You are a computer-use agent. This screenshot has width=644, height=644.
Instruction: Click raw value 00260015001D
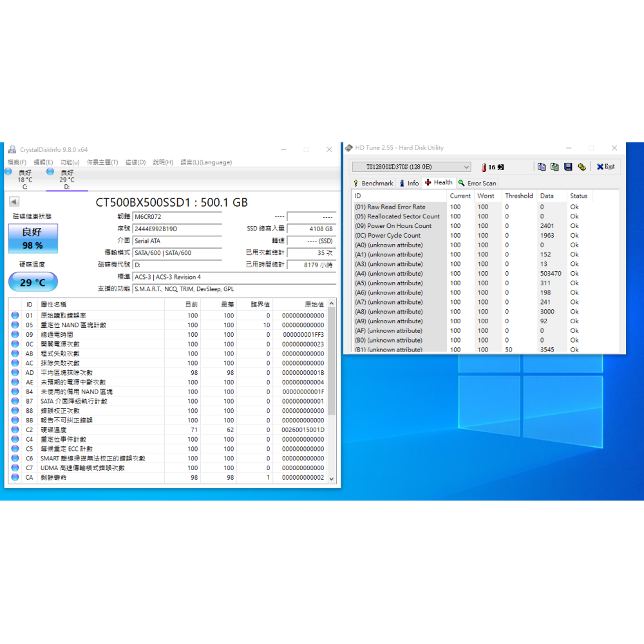pyautogui.click(x=303, y=430)
